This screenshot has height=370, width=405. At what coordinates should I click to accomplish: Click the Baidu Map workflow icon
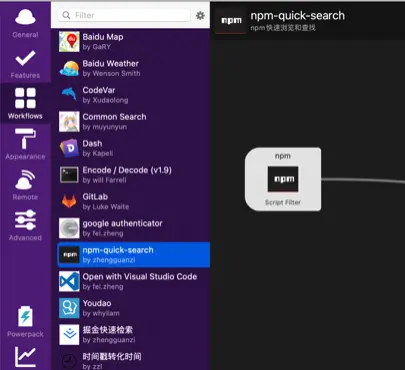(69, 42)
